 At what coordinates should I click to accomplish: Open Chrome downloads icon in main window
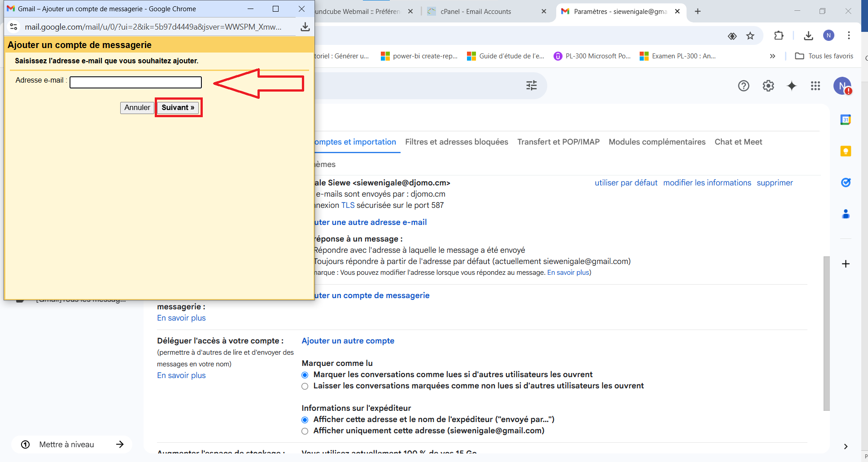(808, 35)
